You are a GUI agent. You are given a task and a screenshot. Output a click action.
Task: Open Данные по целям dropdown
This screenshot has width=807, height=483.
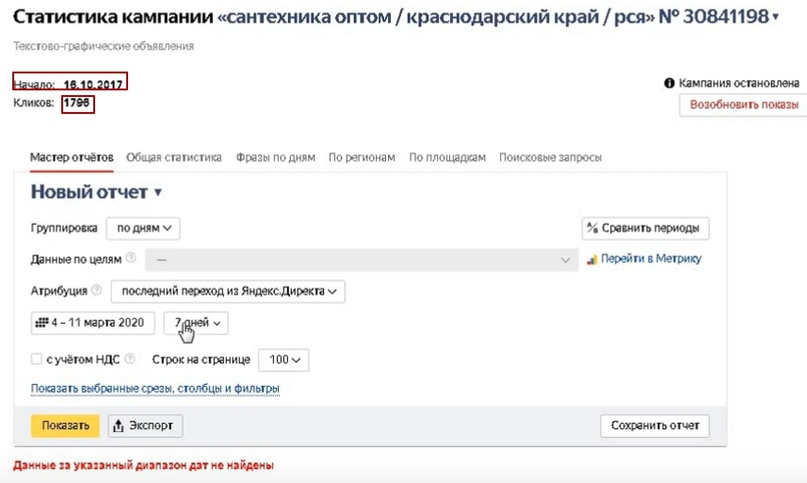(361, 260)
